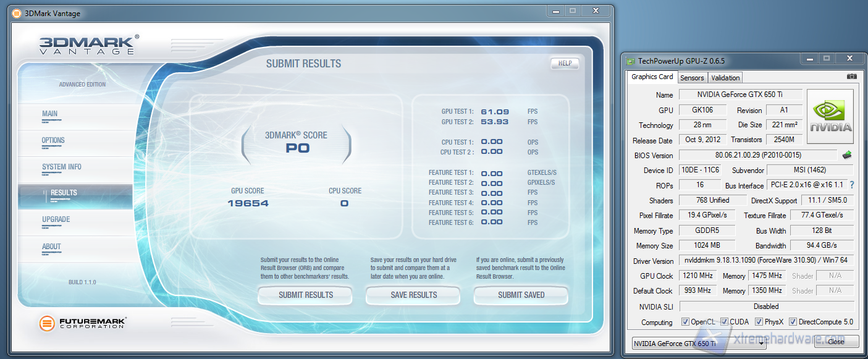Click the GPU name text field
The width and height of the screenshot is (868, 359).
pyautogui.click(x=740, y=95)
